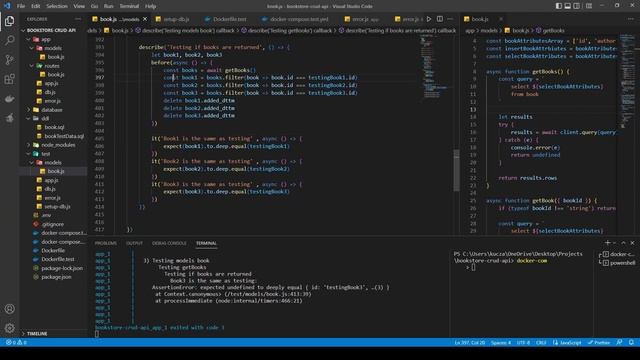Screen dimensions: 640x360
Task: Open Source Control view in activity bar
Action: pos(9,60)
